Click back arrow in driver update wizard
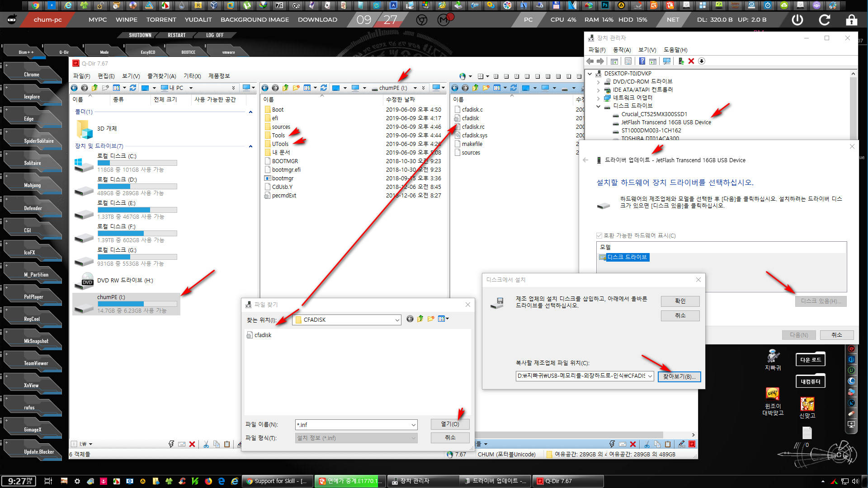This screenshot has height=488, width=868. point(585,160)
